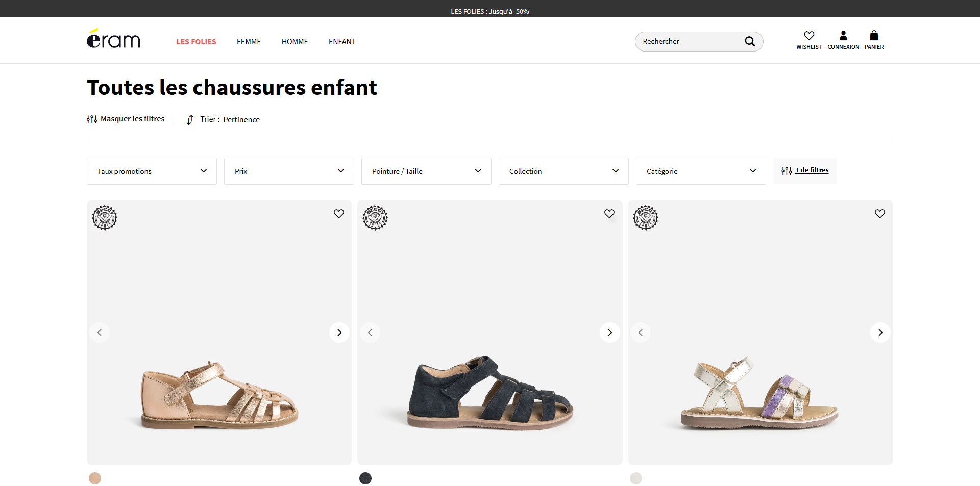Add gold sandal to wishlist
Screen dimensions: 980x486
tap(339, 214)
